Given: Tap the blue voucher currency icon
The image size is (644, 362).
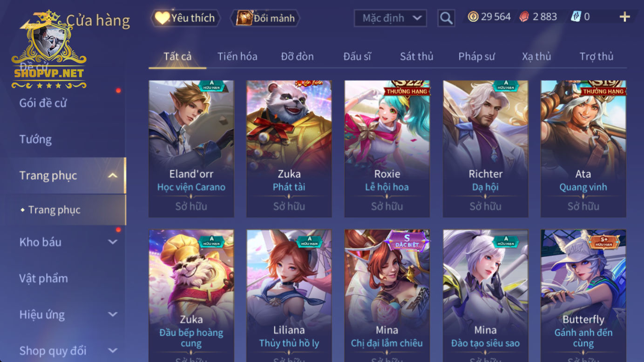Looking at the screenshot, I should click(x=576, y=17).
